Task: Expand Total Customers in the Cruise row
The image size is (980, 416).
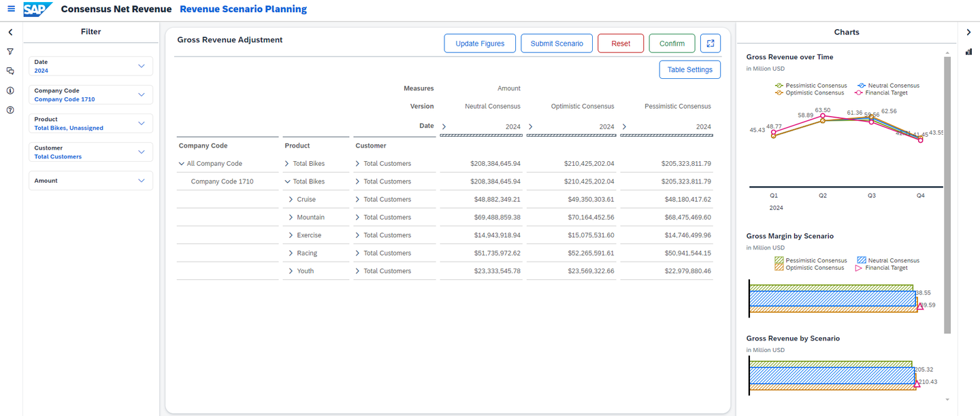Action: point(358,199)
